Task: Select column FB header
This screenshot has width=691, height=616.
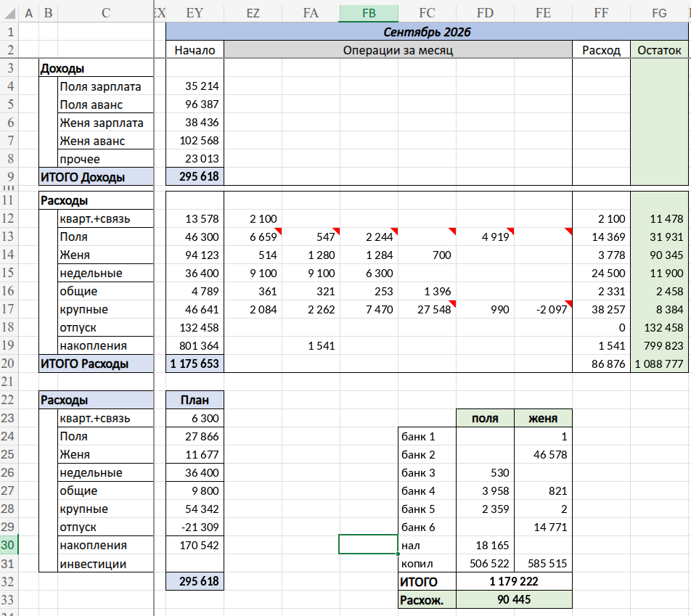Action: (x=369, y=13)
